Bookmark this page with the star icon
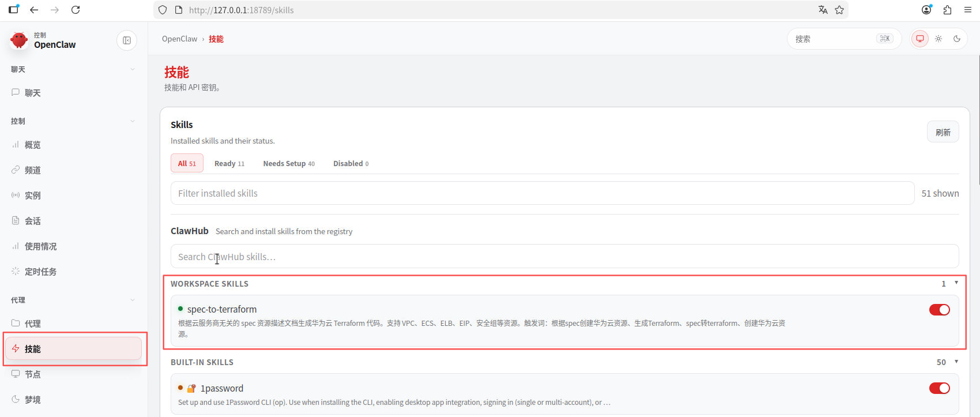980x417 pixels. pos(839,10)
